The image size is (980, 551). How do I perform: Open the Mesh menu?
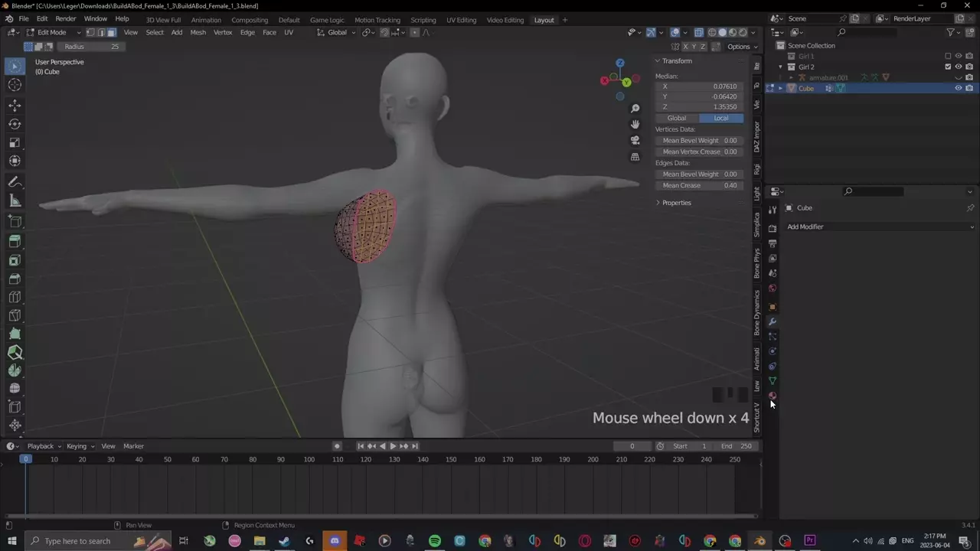coord(198,32)
